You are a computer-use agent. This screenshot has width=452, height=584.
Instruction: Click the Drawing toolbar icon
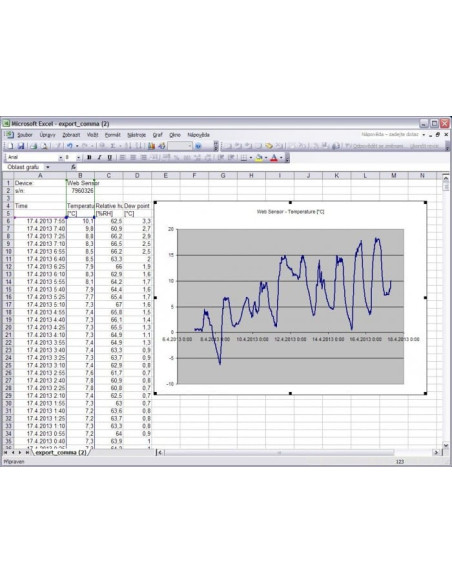[x=161, y=146]
